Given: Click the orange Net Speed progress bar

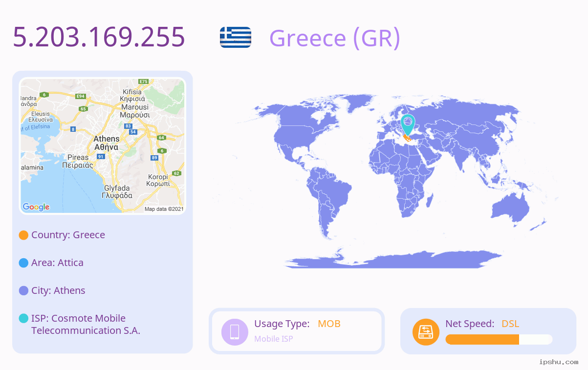Looking at the screenshot, I should tap(499, 339).
